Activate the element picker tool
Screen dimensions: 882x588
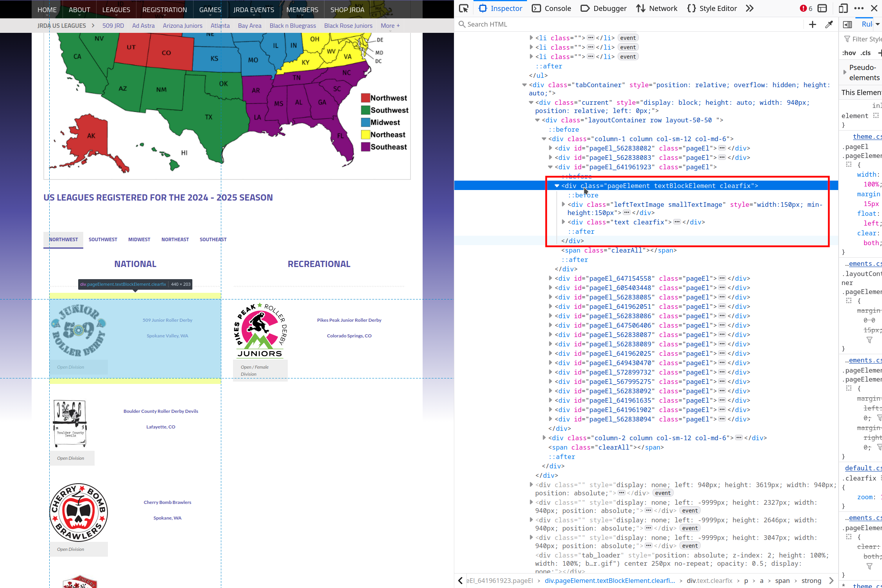tap(464, 9)
